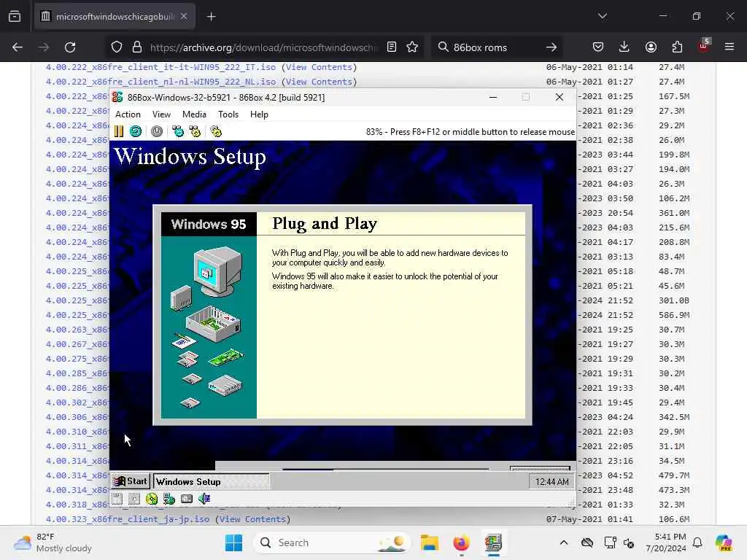The height and width of the screenshot is (560, 747).
Task: Switch to 86Box from the taskbar
Action: click(x=493, y=542)
